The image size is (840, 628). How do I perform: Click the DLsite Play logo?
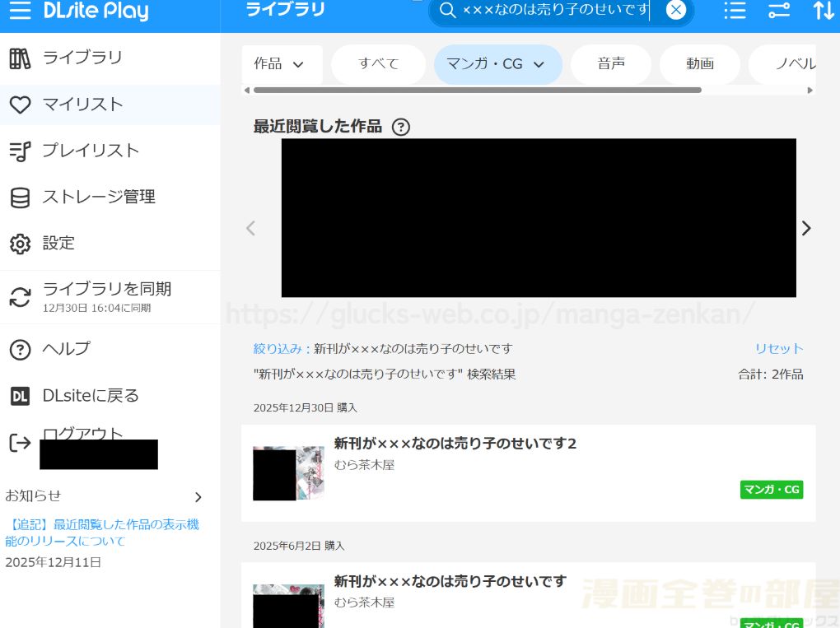99,11
